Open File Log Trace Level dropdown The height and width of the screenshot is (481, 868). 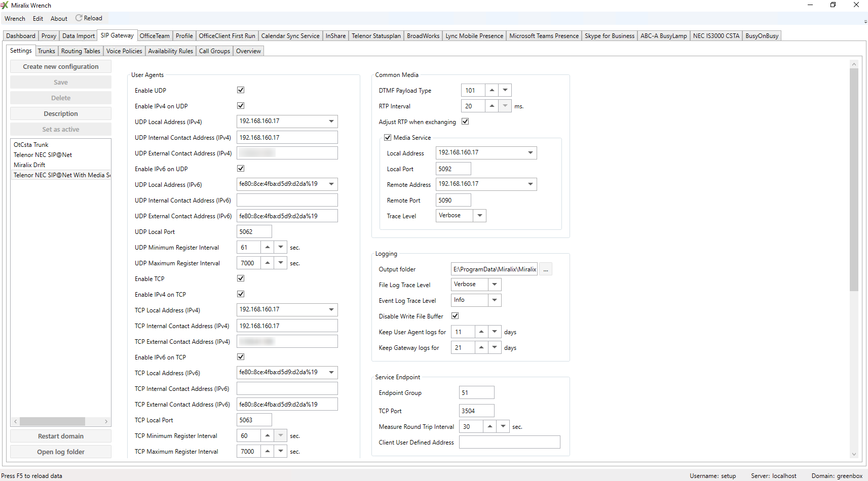pyautogui.click(x=495, y=285)
